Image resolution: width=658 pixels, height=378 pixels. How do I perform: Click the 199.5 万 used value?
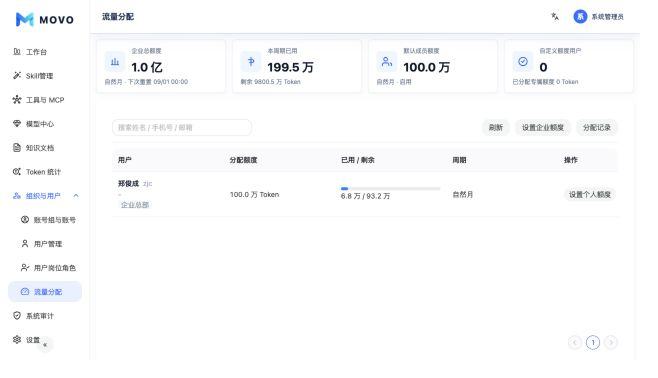click(x=290, y=67)
